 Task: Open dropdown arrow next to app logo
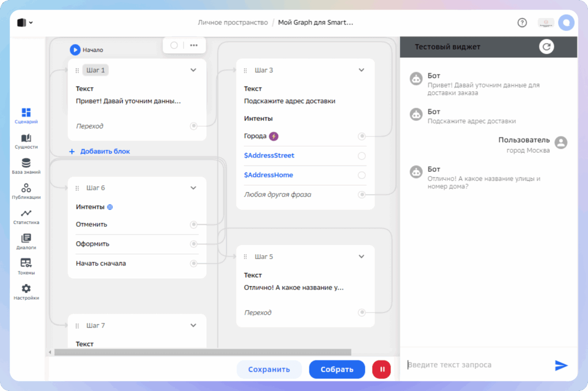[31, 22]
